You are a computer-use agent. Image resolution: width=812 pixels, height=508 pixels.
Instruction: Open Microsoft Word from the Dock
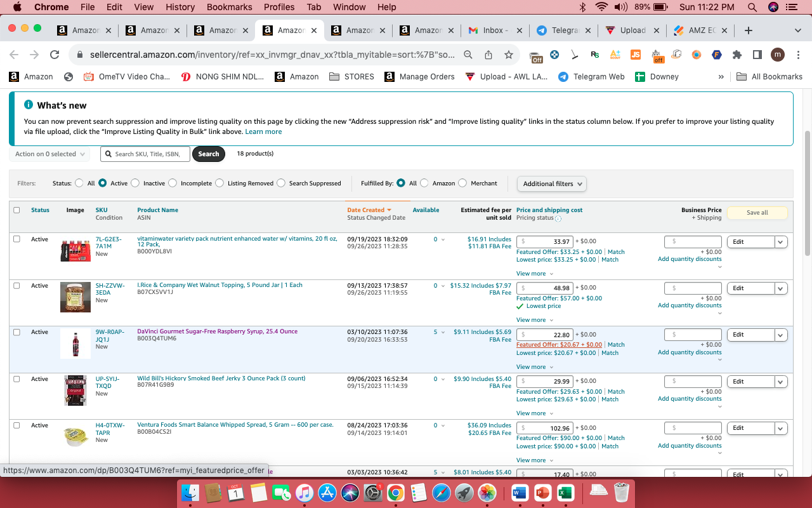[520, 492]
